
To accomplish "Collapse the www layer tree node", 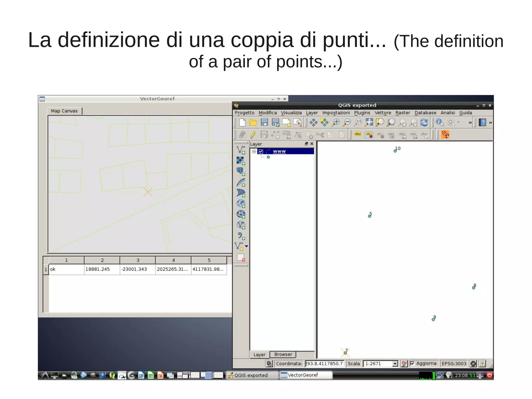I will [x=254, y=152].
